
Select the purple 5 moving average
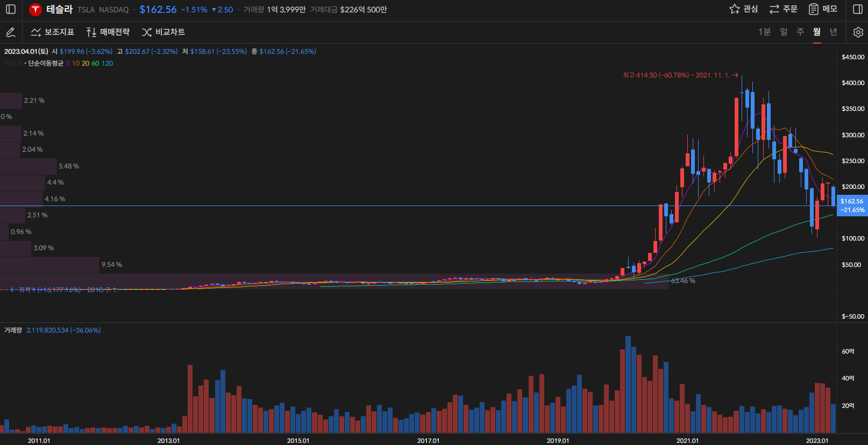click(x=68, y=63)
